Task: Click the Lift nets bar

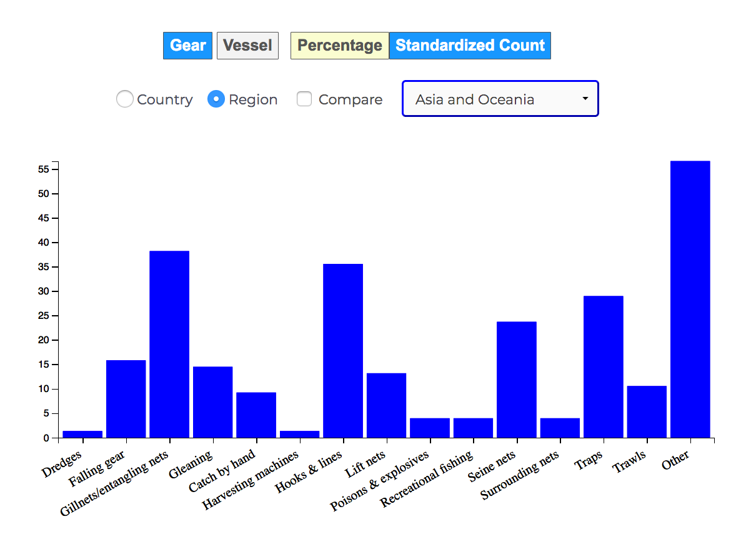Action: (386, 405)
